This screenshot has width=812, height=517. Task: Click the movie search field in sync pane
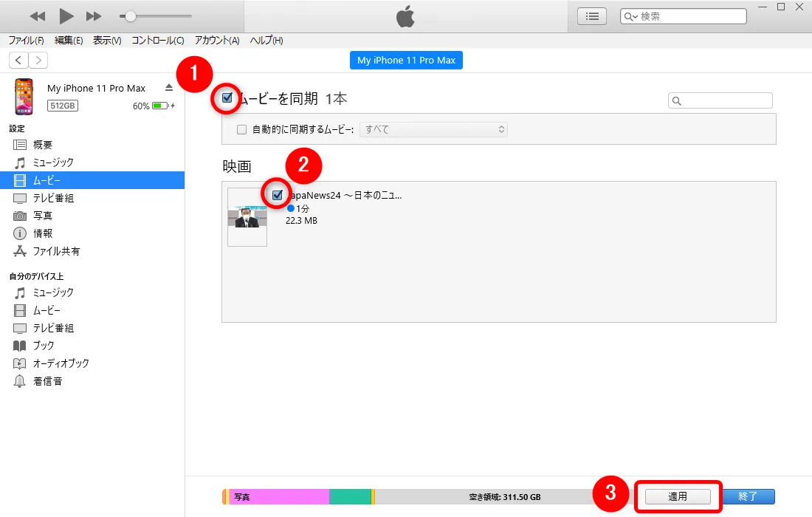point(720,100)
